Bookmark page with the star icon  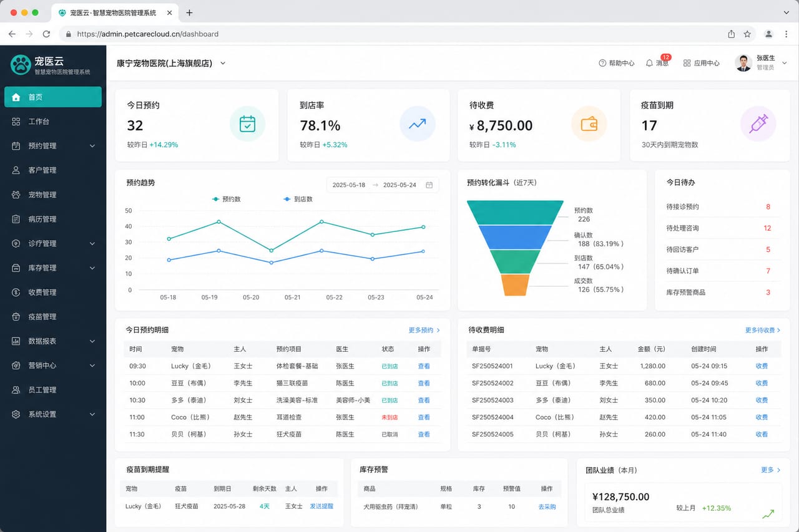747,34
